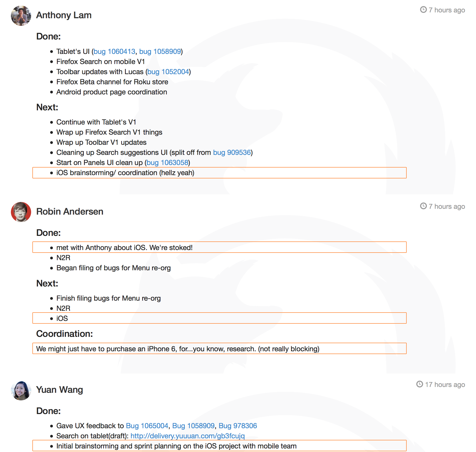Screen dimensions: 476x452
Task: Click the "17 hours ago" timestamp
Action: [445, 384]
